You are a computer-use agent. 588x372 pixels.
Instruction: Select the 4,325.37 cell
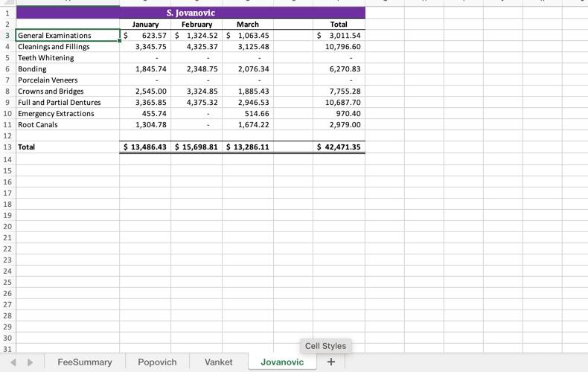(x=196, y=46)
